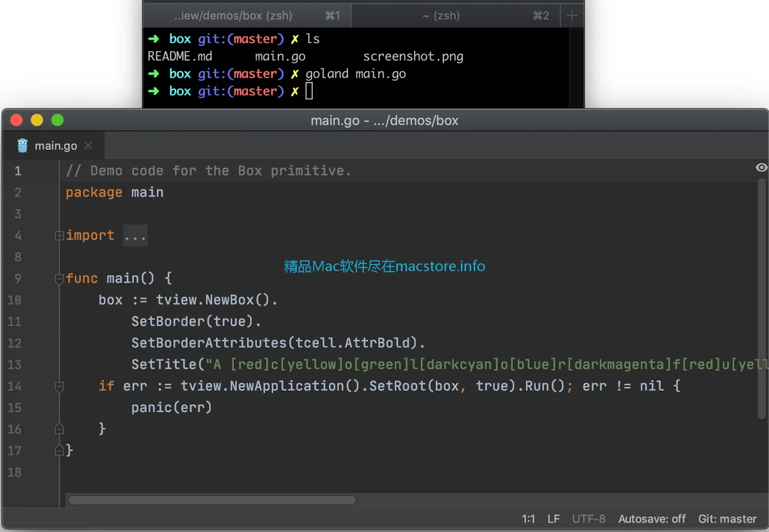Click the "1:1" cursor position indicator
The width and height of the screenshot is (769, 532).
click(x=528, y=519)
